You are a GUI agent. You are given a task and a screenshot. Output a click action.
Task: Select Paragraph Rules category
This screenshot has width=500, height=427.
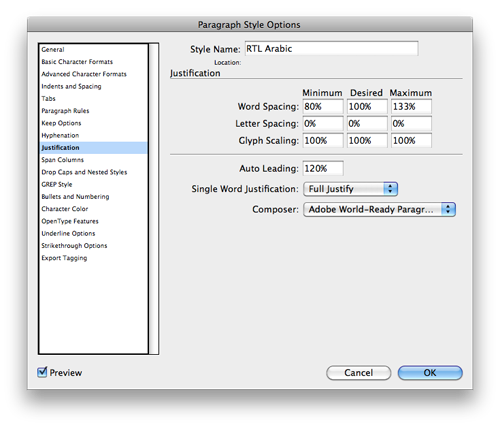click(x=93, y=111)
